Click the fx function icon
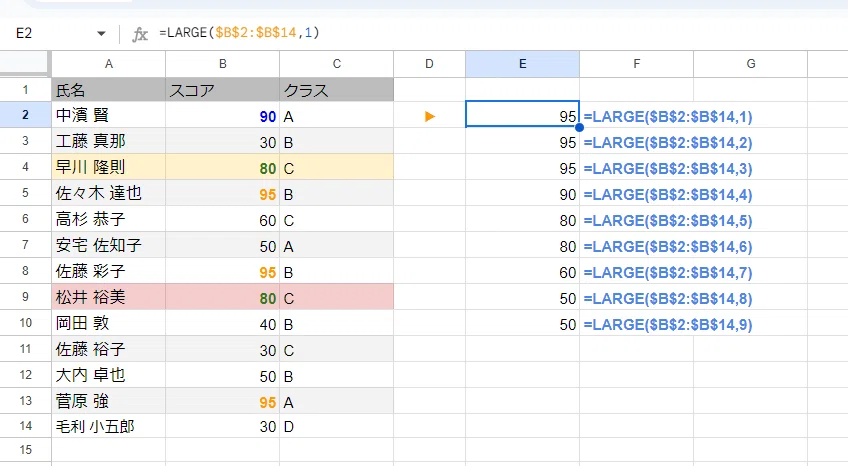This screenshot has height=466, width=848. tap(140, 35)
